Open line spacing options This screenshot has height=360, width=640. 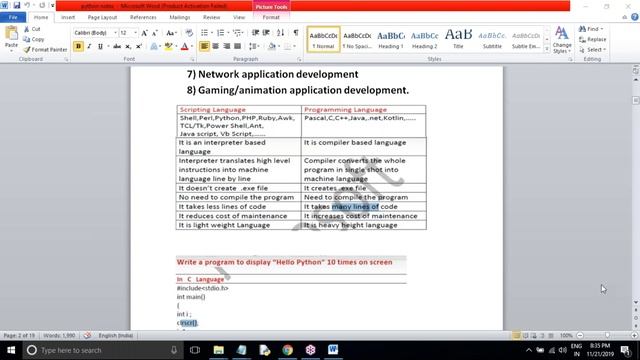(x=254, y=46)
